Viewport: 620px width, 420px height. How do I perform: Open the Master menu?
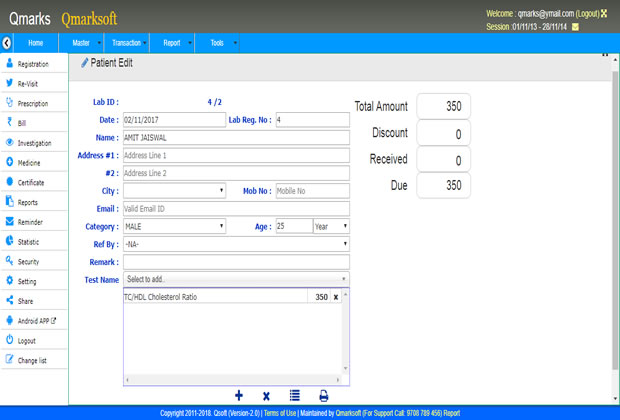click(x=81, y=43)
